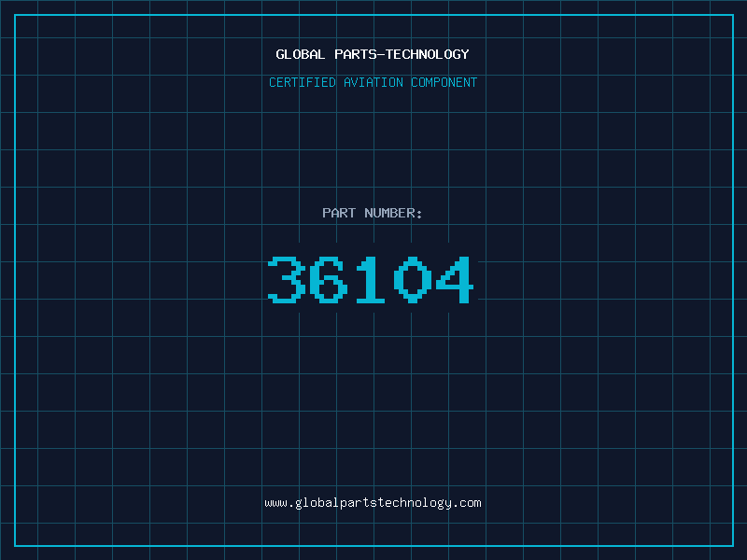Click the GLOBAL PARTS-TECHNOLOGY heading
747x560 pixels.
coord(373,54)
